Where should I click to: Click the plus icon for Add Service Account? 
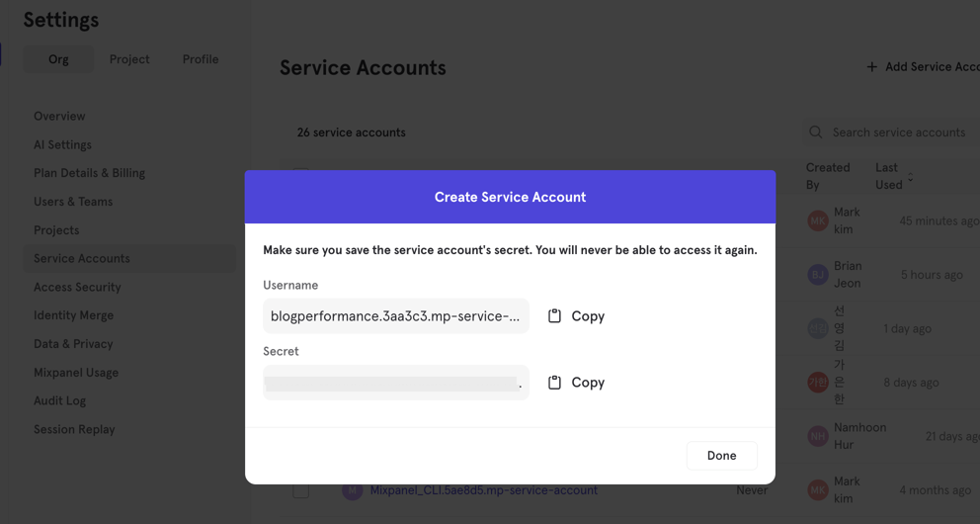[x=872, y=66]
